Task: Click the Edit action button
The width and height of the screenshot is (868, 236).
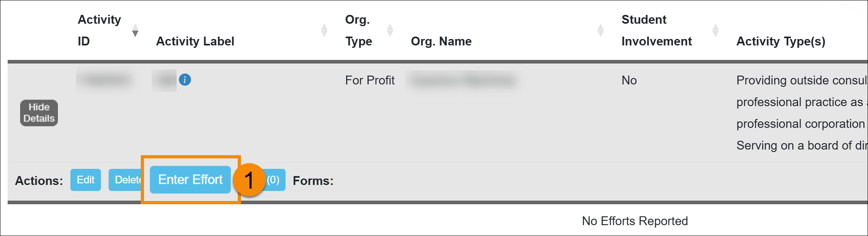Action: [86, 180]
